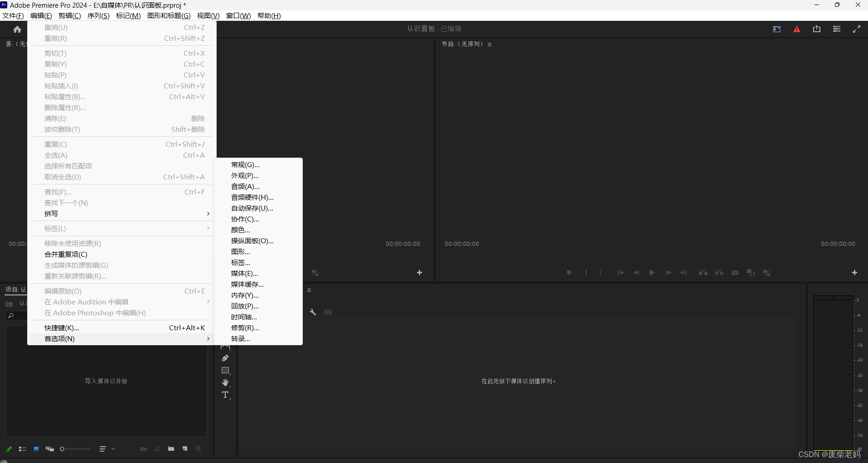Open timeline panel menu icon
Viewport: 868px width, 463px height.
click(309, 290)
